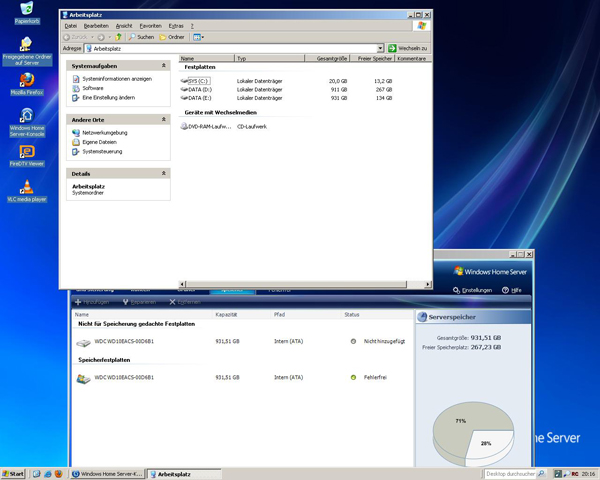Open Hilfe in Windows Home Server
The height and width of the screenshot is (480, 600).
tap(512, 290)
